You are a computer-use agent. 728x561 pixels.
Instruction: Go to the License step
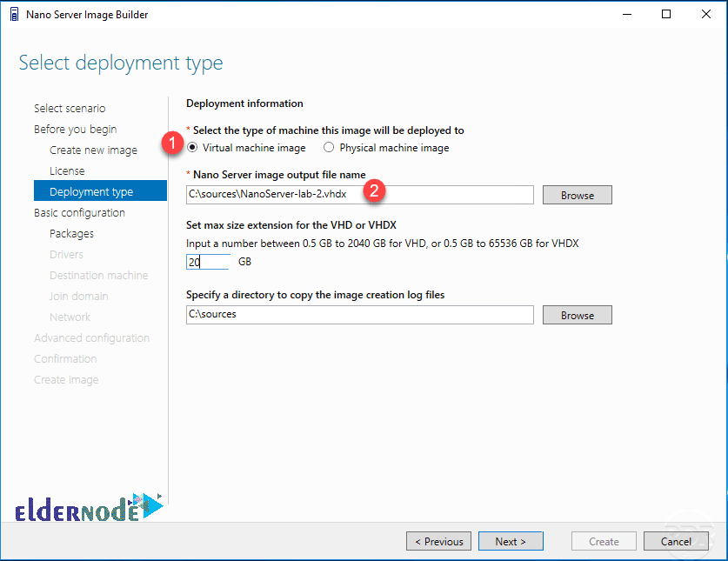click(x=67, y=170)
